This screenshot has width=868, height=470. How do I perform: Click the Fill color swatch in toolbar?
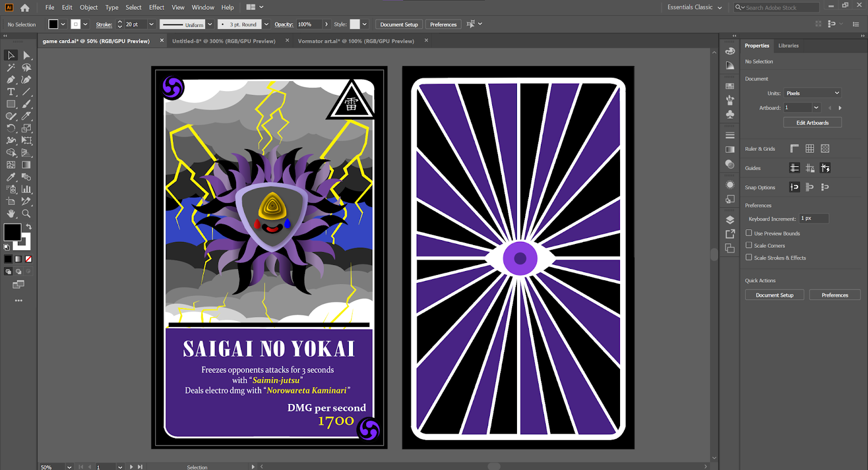pos(12,232)
